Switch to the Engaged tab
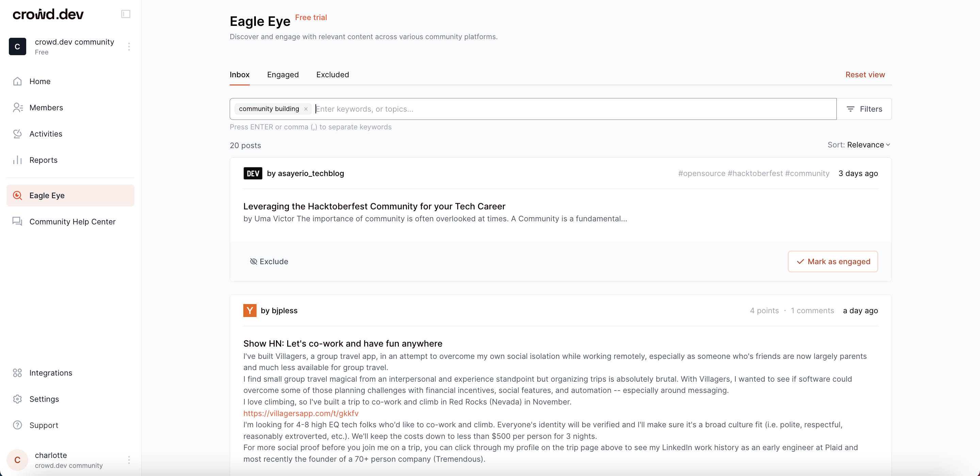980x476 pixels. pos(283,75)
